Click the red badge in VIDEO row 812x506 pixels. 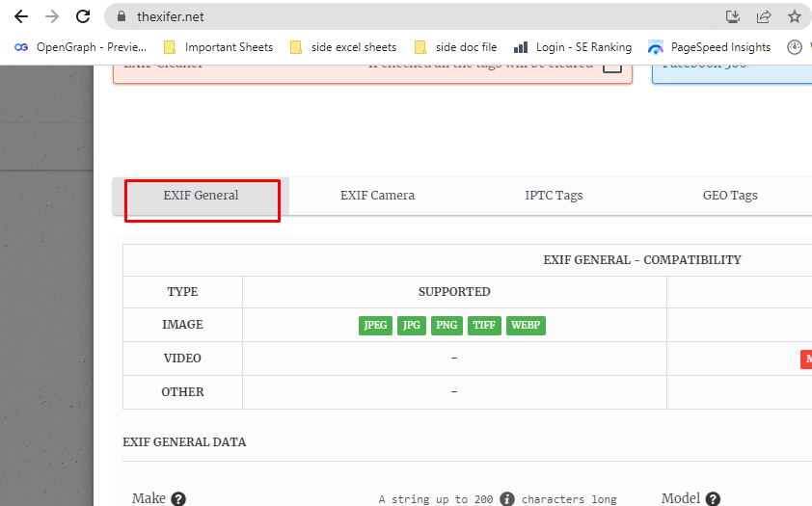806,360
